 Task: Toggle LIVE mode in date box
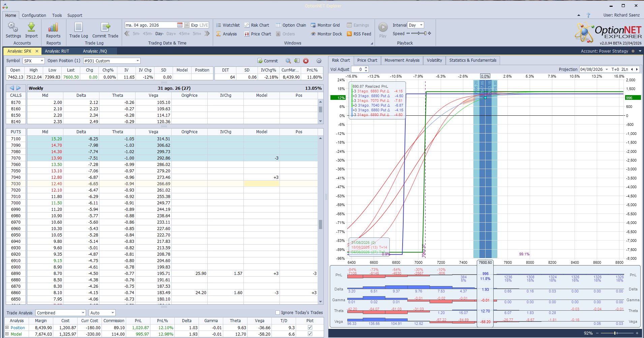tap(204, 25)
